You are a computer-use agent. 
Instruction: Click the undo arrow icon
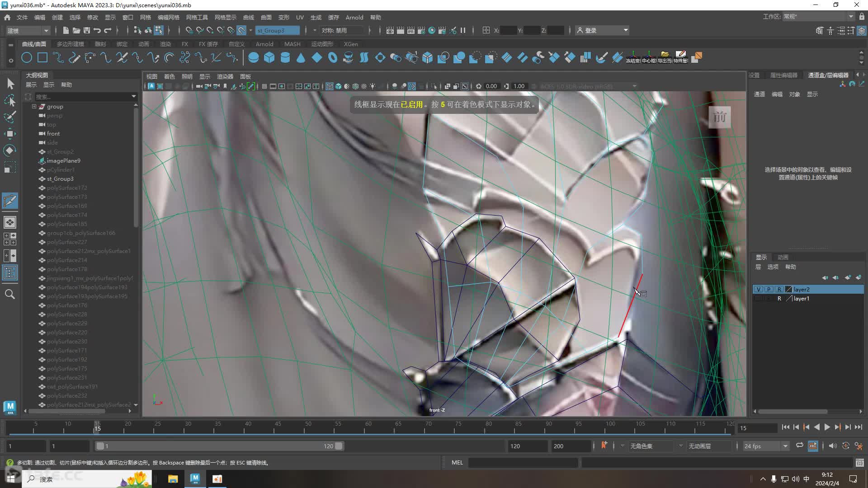[x=97, y=30]
